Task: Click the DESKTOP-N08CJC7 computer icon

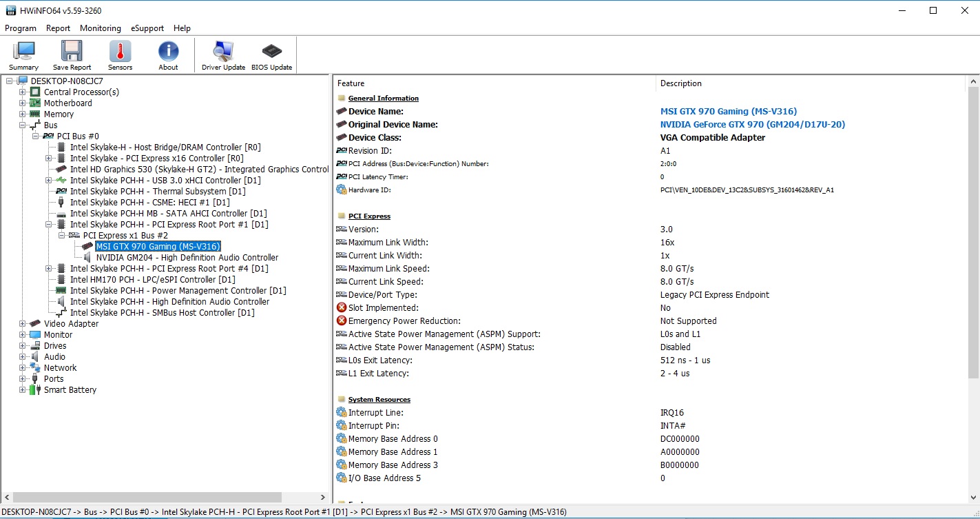Action: click(x=23, y=81)
